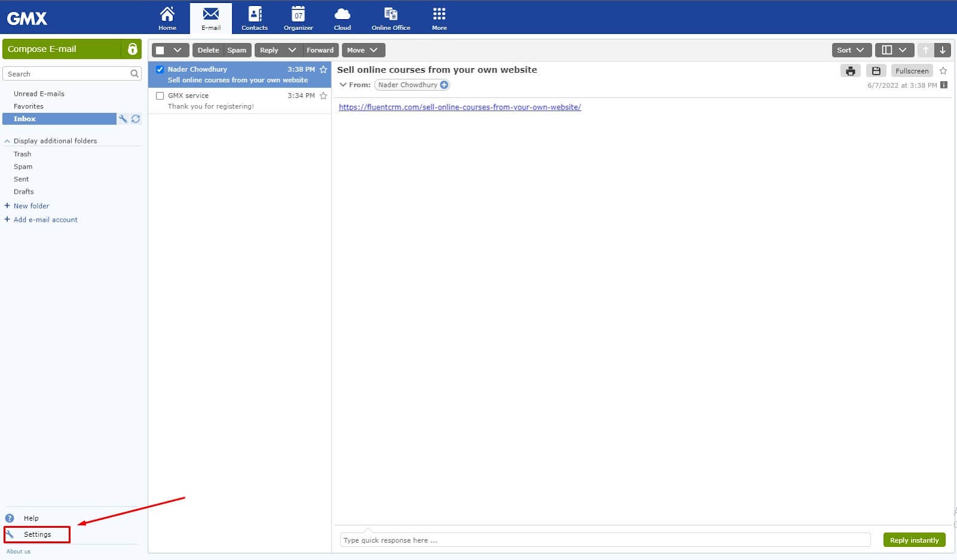957x560 pixels.
Task: Select the Inbox folder
Action: point(59,119)
